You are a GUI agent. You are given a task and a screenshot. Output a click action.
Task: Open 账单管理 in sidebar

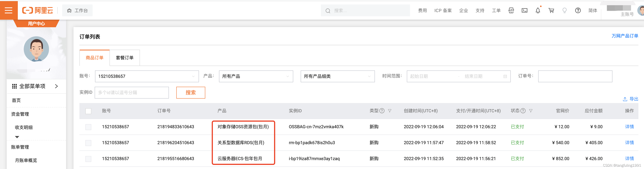(x=20, y=147)
